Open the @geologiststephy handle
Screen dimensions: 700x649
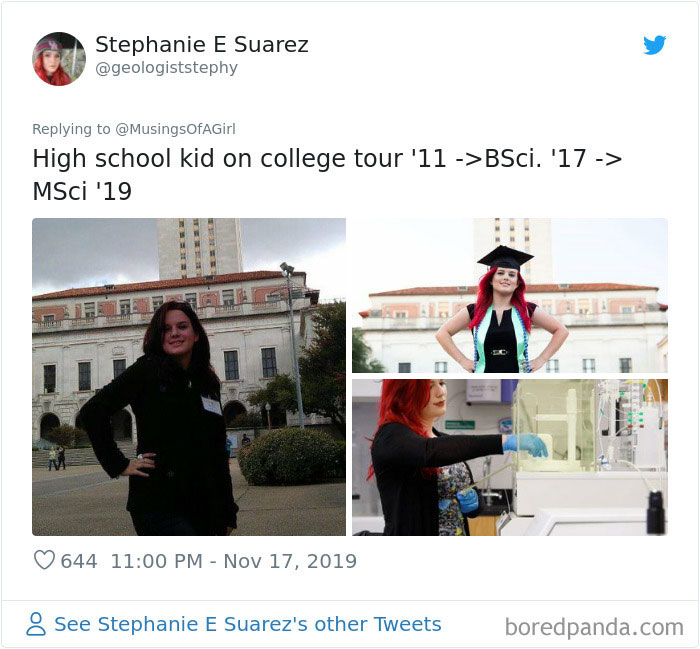167,68
